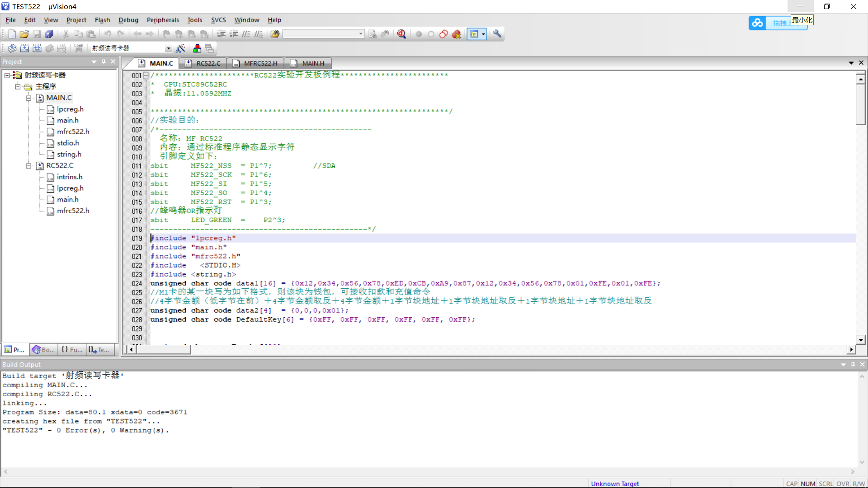Open the find text combo box dropdown
This screenshot has width=868, height=488.
coord(361,34)
